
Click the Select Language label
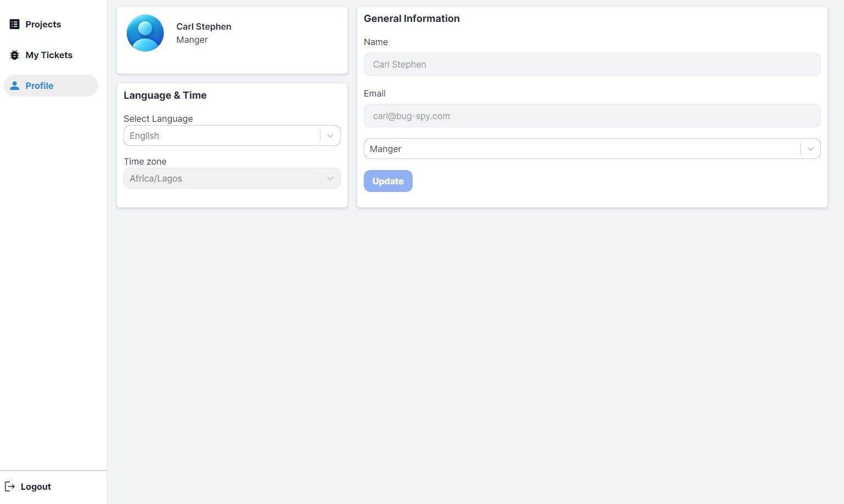pos(158,118)
